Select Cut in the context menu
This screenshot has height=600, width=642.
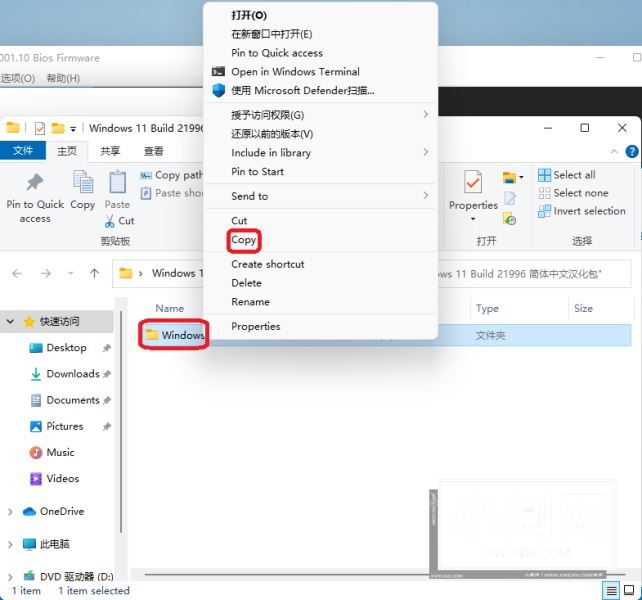pyautogui.click(x=321, y=221)
